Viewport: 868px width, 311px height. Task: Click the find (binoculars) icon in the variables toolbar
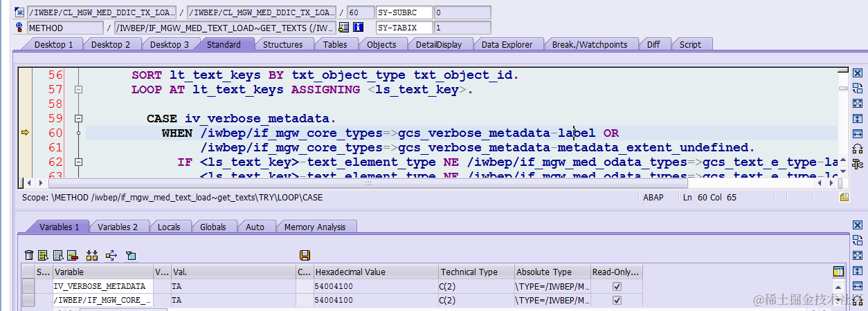tap(92, 256)
